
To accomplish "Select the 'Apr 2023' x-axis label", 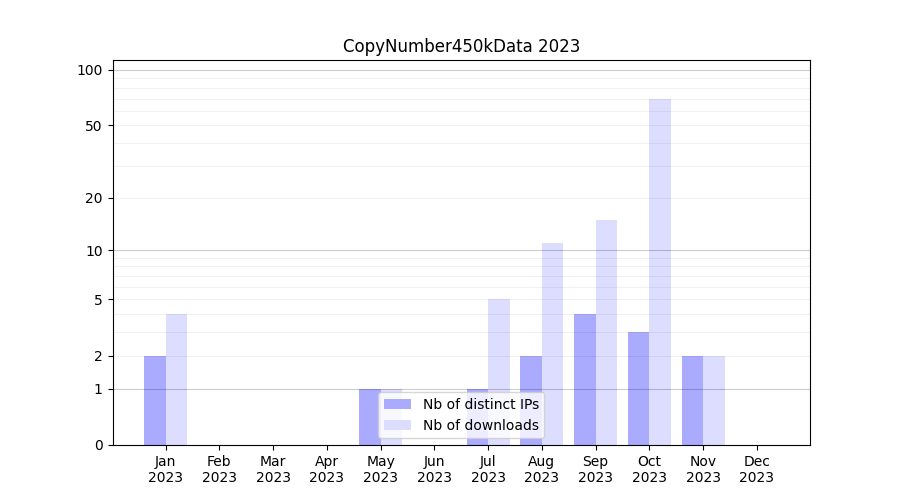I will (327, 469).
